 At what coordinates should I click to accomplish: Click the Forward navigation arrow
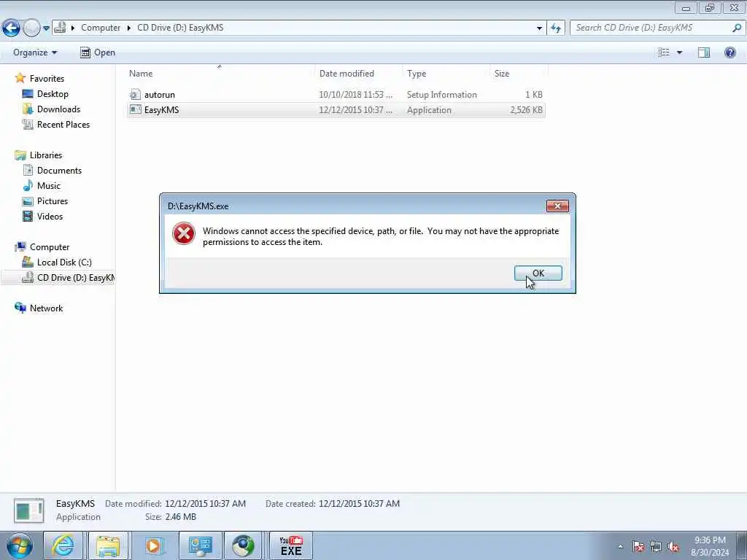tap(31, 28)
